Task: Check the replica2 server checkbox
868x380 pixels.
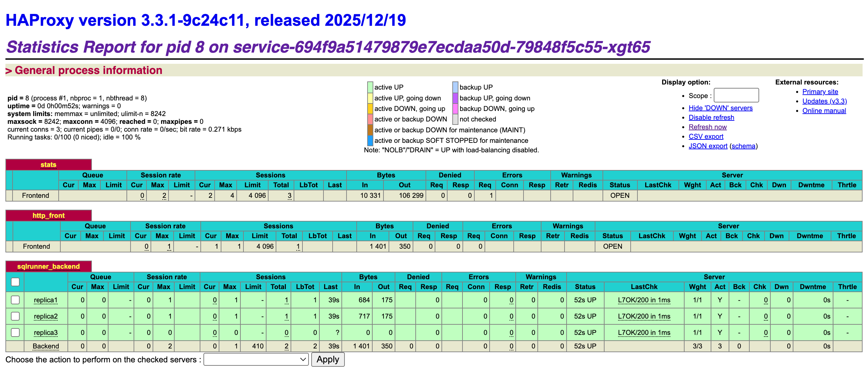Action: pyautogui.click(x=15, y=316)
